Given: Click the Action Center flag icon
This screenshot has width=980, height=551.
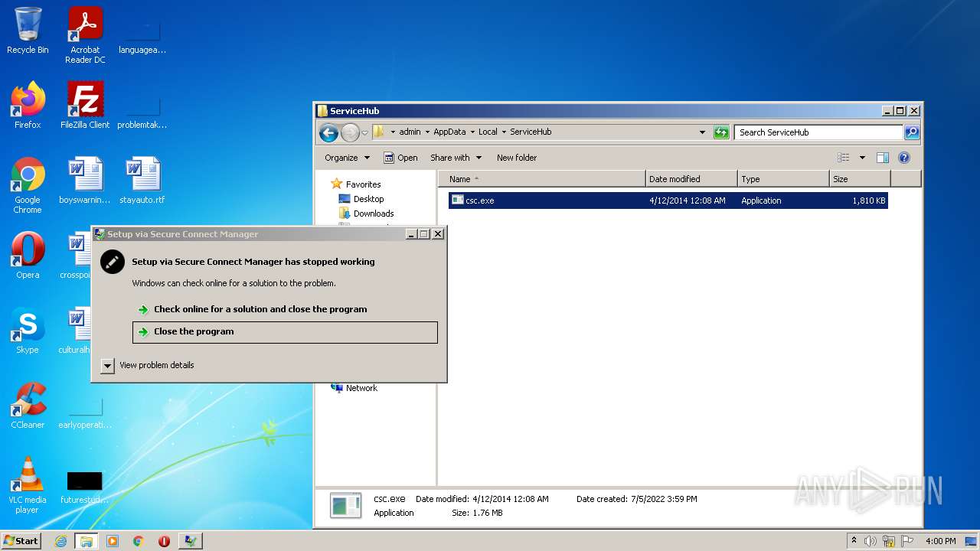Looking at the screenshot, I should [x=907, y=541].
